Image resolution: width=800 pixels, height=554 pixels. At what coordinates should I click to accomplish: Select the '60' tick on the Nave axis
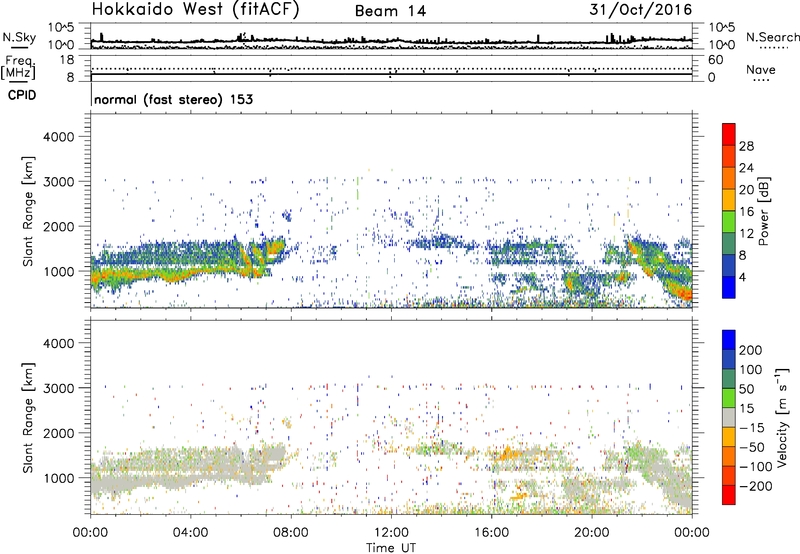[715, 60]
